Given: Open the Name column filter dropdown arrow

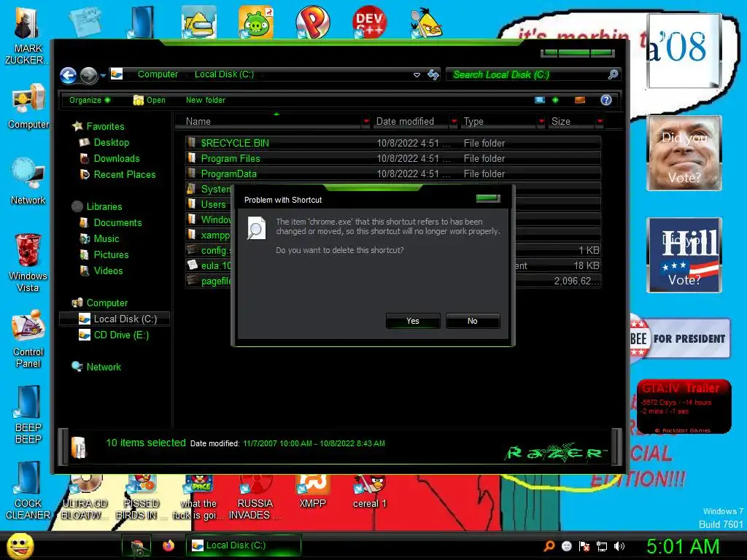Looking at the screenshot, I should pyautogui.click(x=366, y=122).
